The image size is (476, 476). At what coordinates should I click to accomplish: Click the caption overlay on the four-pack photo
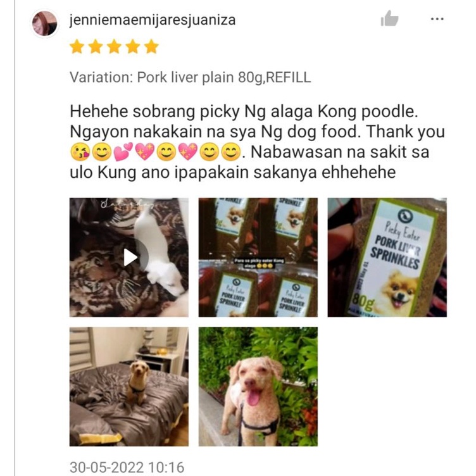click(259, 263)
